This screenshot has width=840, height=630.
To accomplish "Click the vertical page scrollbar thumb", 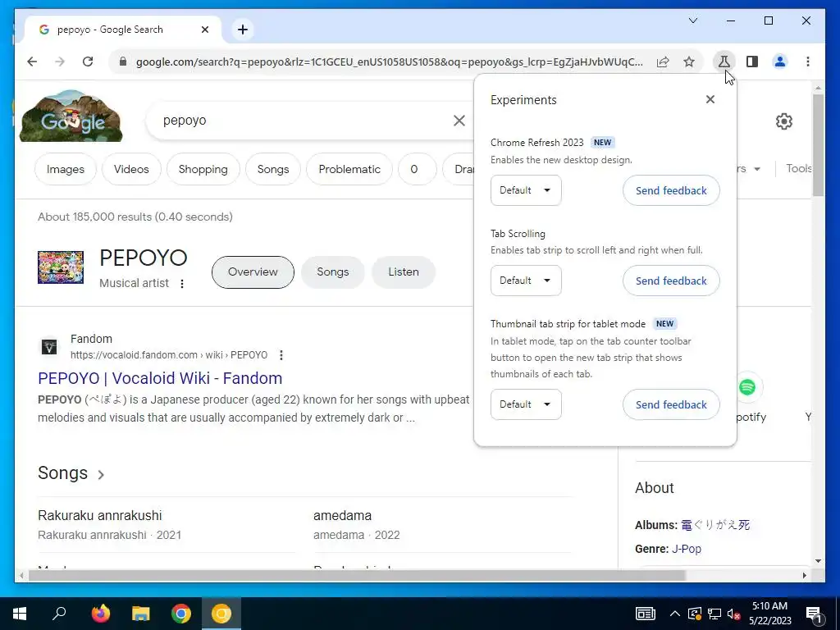I will 818,144.
